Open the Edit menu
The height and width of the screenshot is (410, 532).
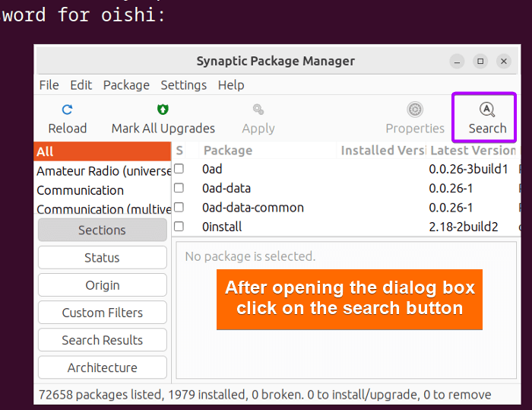click(x=81, y=85)
